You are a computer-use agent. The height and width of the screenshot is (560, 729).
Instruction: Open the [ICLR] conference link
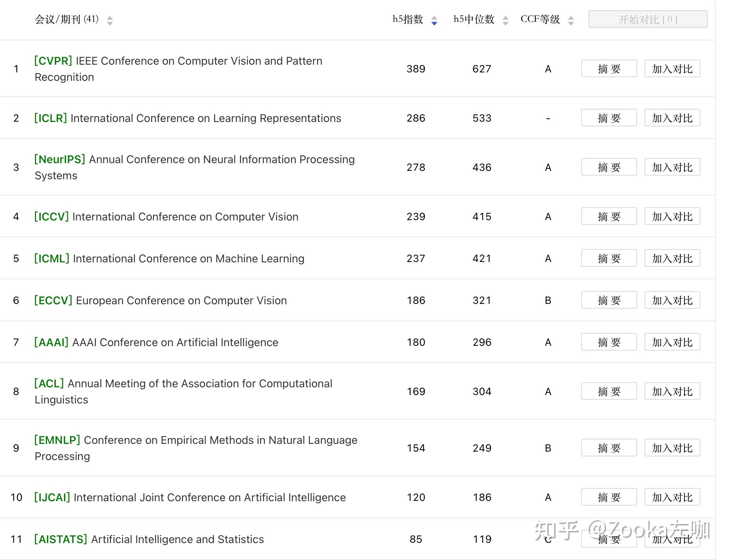[x=51, y=118]
